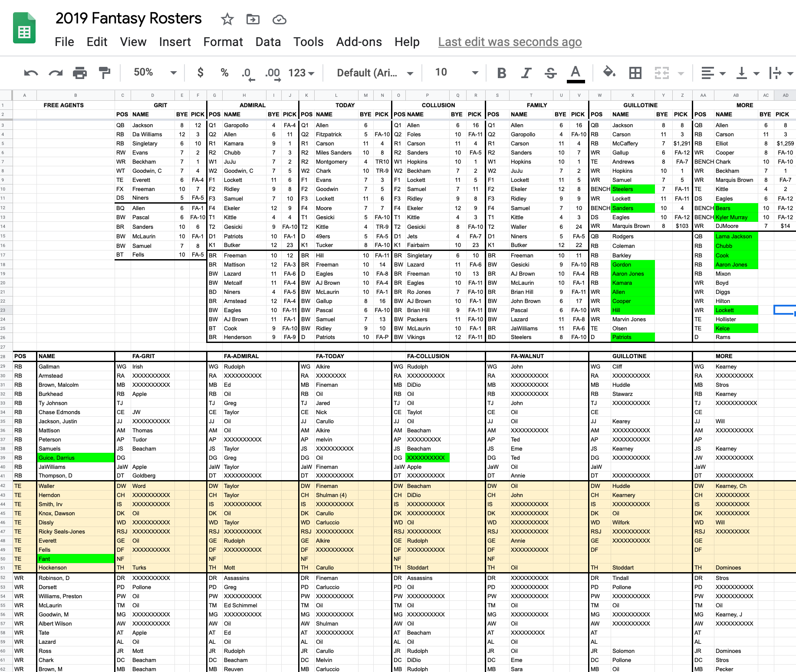Click the '$1,291' pick cell
The image size is (796, 672).
pos(682,143)
